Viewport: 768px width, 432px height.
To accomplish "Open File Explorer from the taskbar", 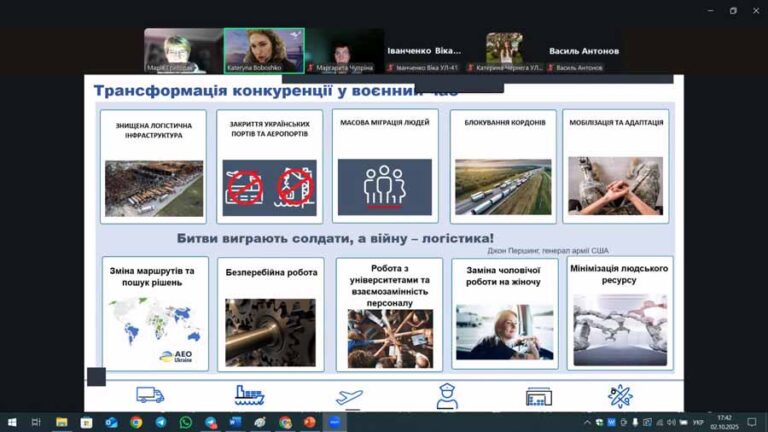I will (x=62, y=422).
